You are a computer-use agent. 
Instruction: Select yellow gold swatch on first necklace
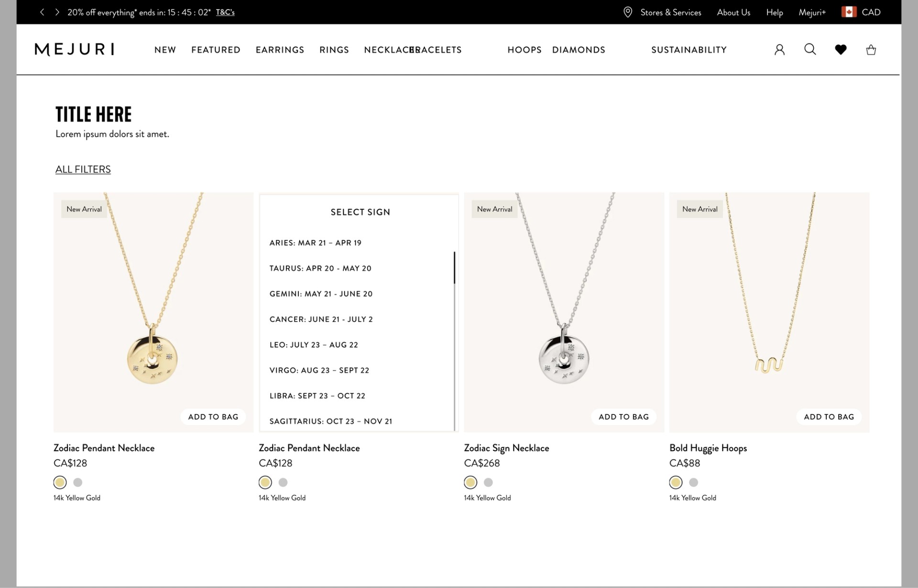[60, 482]
